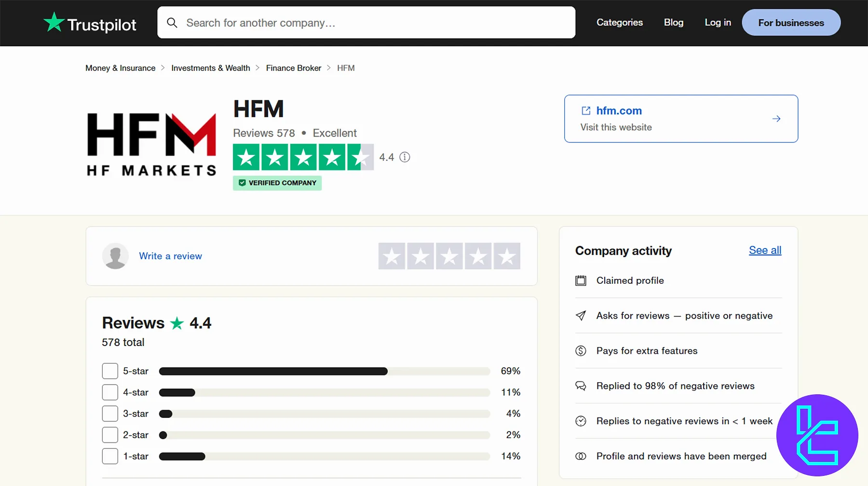Click Asks for reviews — positive or negative
Image resolution: width=868 pixels, height=486 pixels.
684,316
